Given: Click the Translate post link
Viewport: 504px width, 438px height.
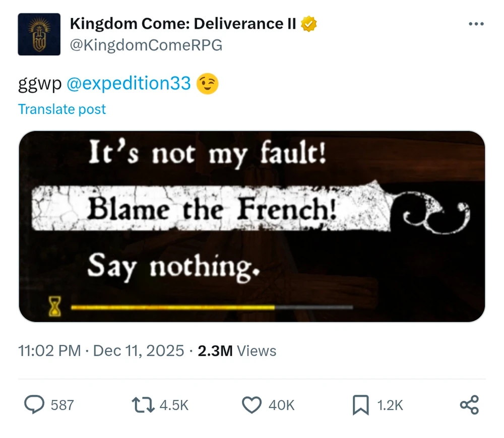Looking at the screenshot, I should tap(62, 109).
